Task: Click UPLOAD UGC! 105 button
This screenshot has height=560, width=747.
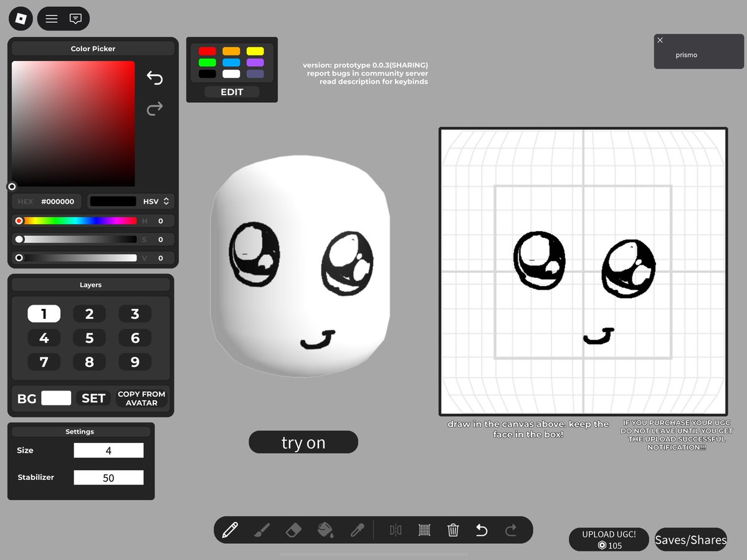Action: [x=609, y=539]
